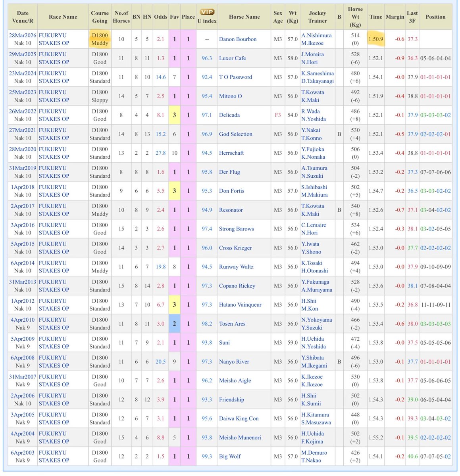Viewport: 460px width, 476px height.
Task: Open the 23Mar2024 race date link
Action: coord(23,73)
